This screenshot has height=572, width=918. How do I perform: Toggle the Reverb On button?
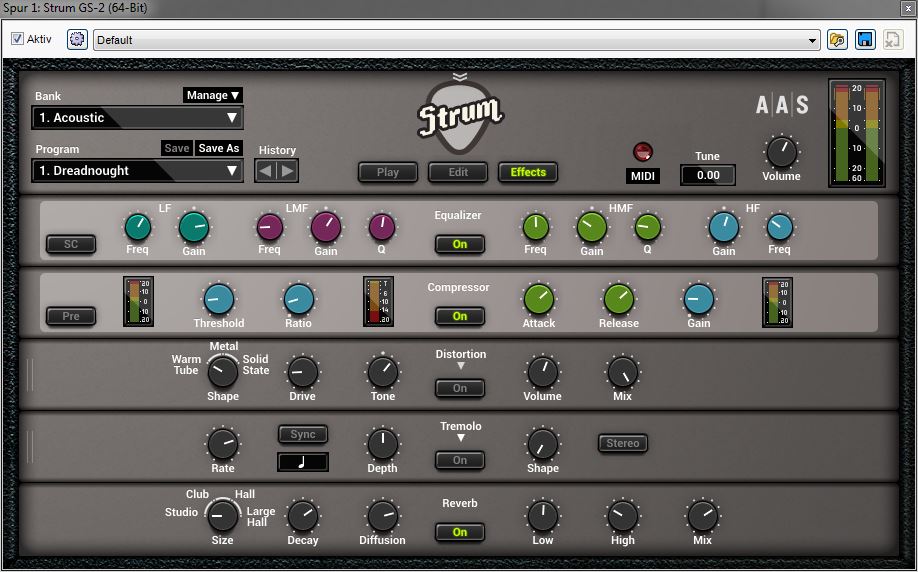click(x=460, y=532)
